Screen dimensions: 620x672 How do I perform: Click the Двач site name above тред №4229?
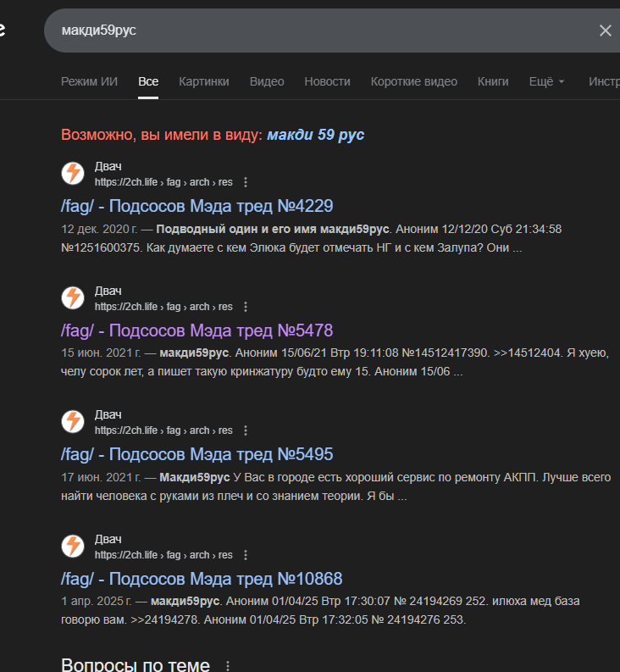108,166
